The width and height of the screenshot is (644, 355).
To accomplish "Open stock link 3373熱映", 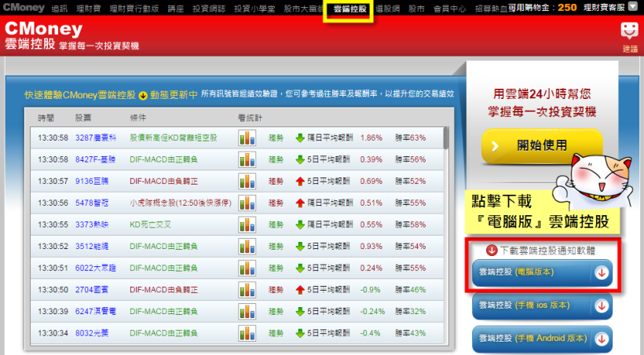I will [x=92, y=225].
